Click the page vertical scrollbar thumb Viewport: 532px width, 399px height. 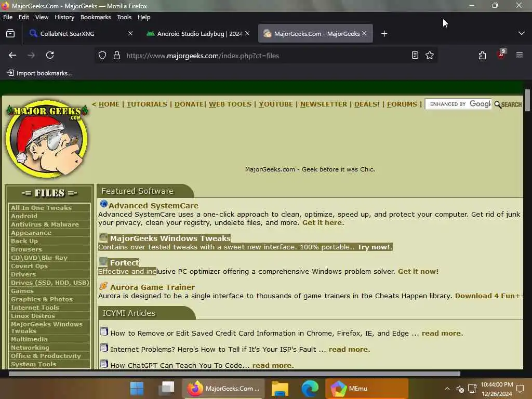pyautogui.click(x=527, y=100)
